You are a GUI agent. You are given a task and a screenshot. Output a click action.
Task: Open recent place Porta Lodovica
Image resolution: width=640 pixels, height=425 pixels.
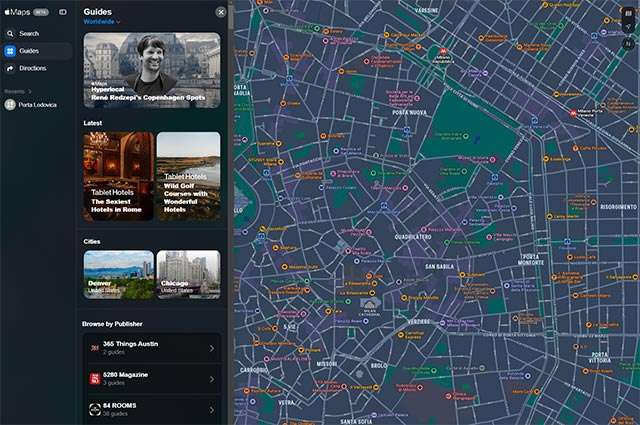pyautogui.click(x=37, y=104)
